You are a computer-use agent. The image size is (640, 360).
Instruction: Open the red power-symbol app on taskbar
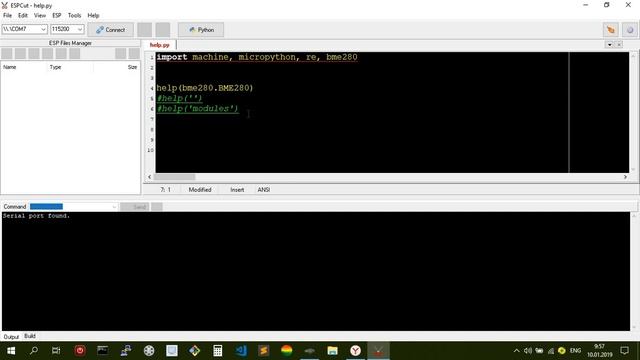click(80, 351)
